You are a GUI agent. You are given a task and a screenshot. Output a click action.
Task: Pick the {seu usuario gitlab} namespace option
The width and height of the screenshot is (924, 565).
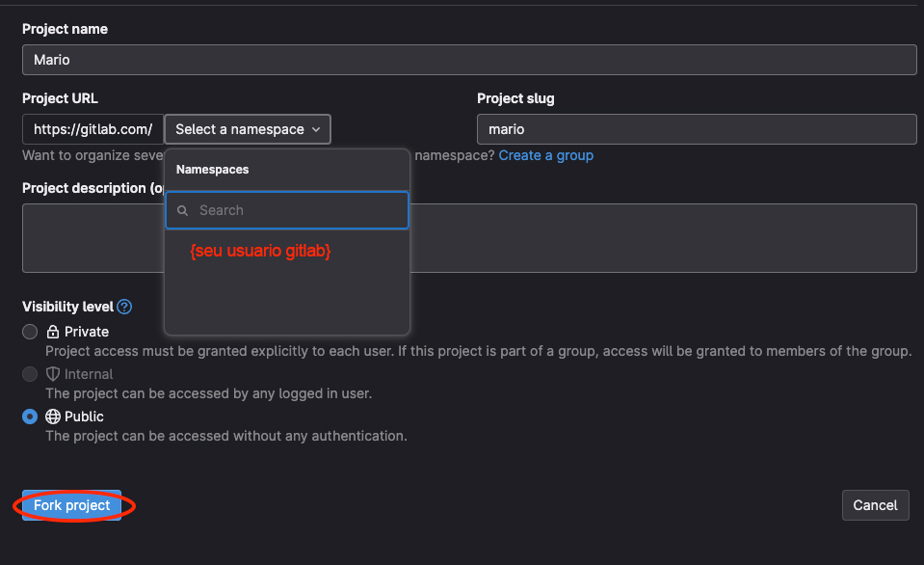coord(260,251)
